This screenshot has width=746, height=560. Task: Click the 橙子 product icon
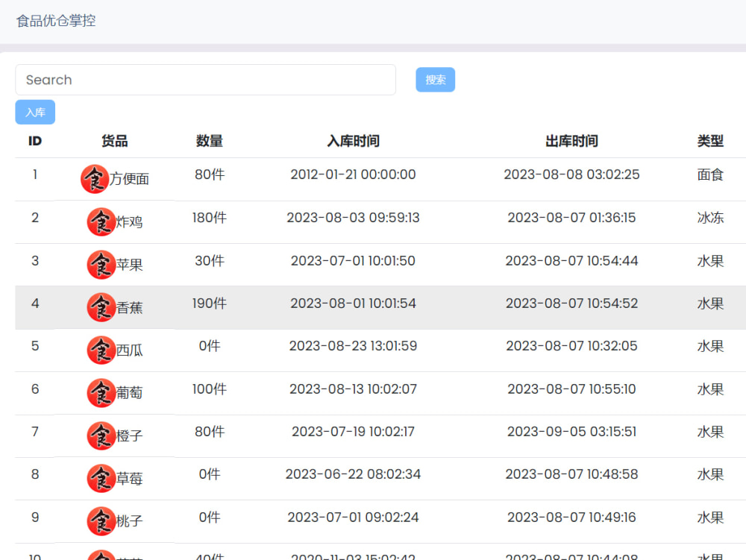click(x=101, y=436)
